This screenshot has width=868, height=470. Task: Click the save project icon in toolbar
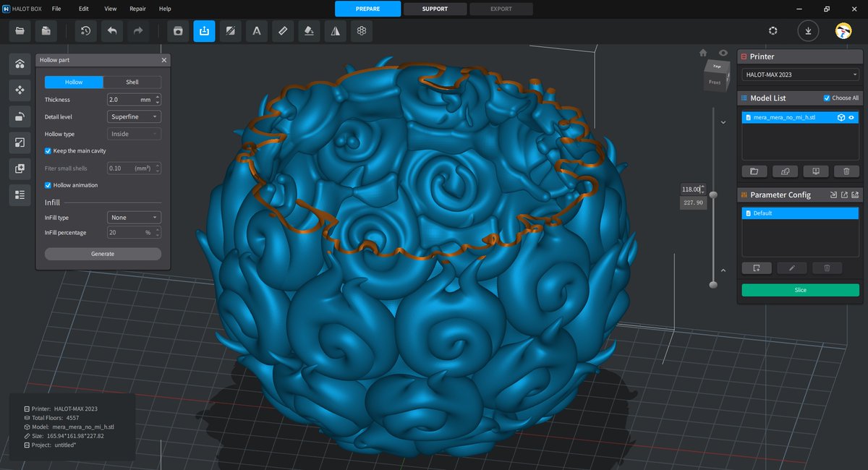(x=46, y=31)
